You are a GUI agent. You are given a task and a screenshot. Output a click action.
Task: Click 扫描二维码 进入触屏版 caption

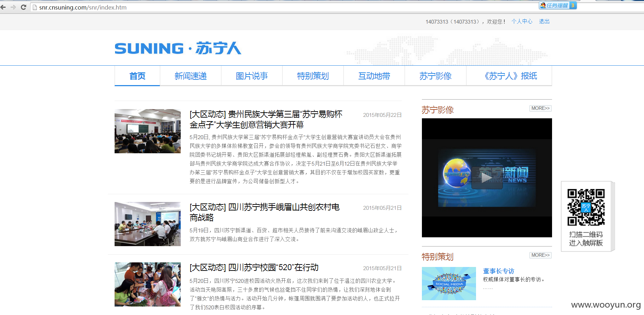(x=586, y=239)
